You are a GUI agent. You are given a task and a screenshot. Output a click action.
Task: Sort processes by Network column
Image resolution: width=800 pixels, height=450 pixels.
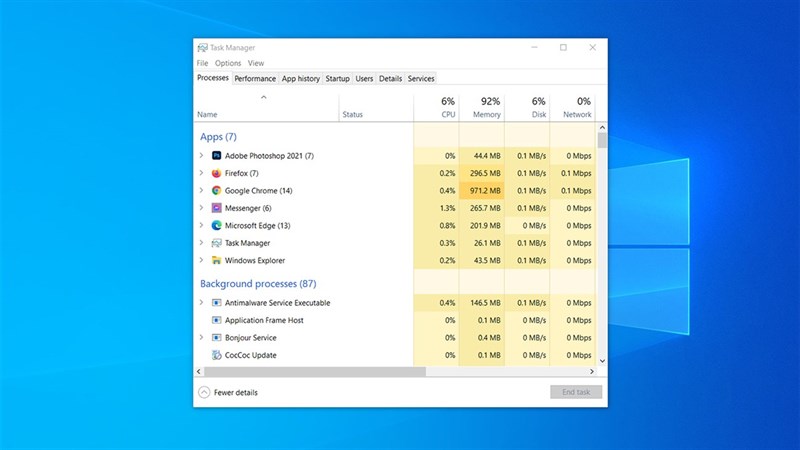pos(572,108)
